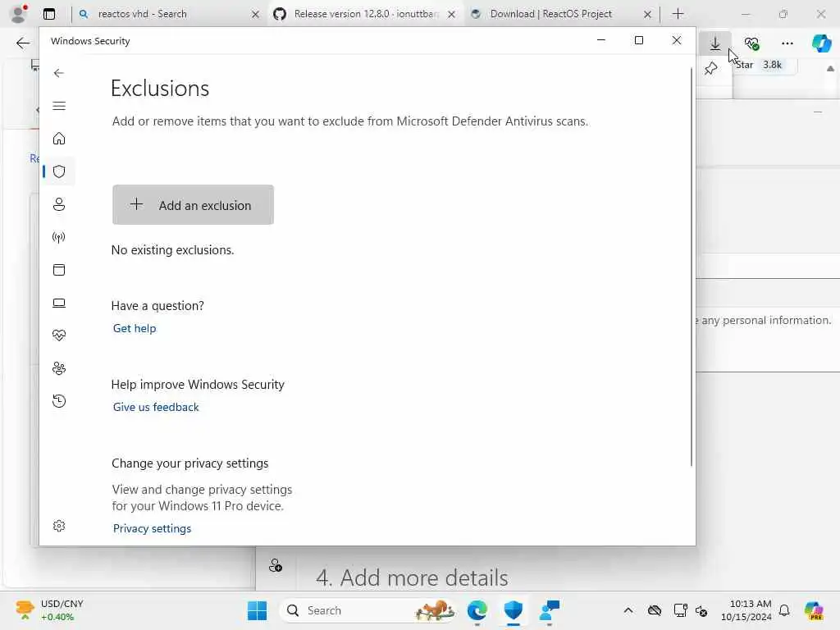
Task: Click the Add an exclusion button
Action: pos(193,204)
